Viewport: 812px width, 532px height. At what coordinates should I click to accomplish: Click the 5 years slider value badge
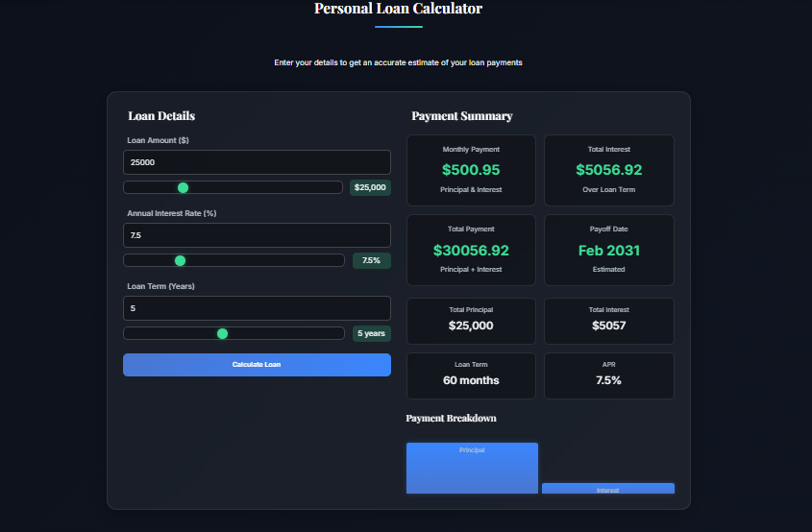pos(371,334)
